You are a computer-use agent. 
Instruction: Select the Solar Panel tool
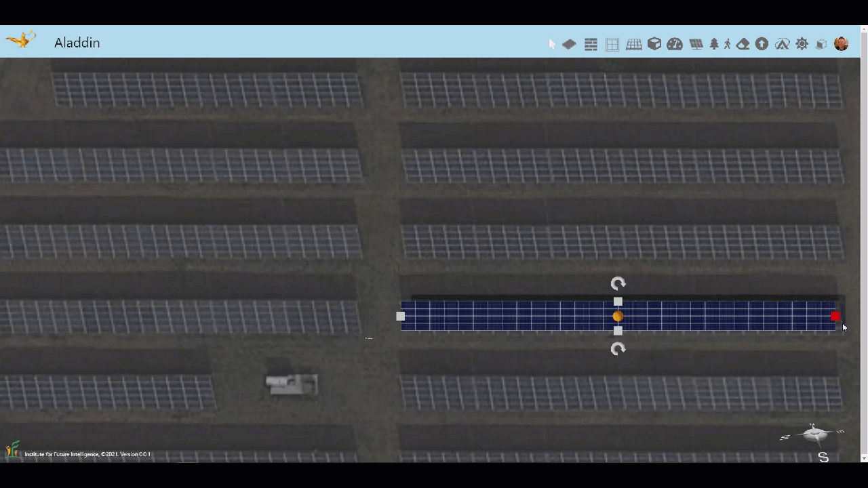(x=696, y=44)
